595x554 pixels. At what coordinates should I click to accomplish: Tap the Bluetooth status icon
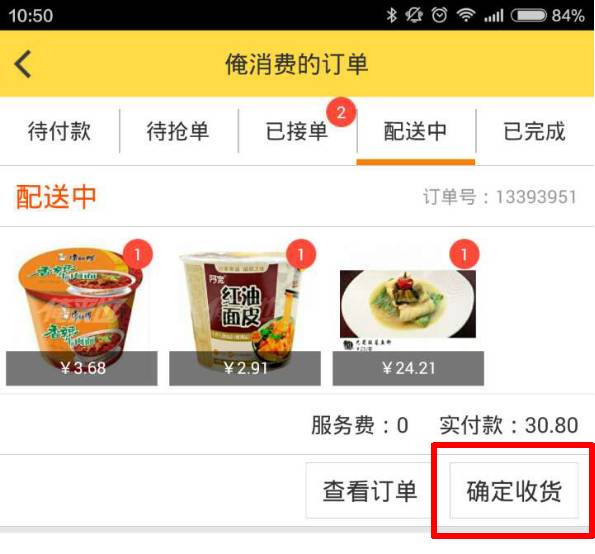coord(392,16)
